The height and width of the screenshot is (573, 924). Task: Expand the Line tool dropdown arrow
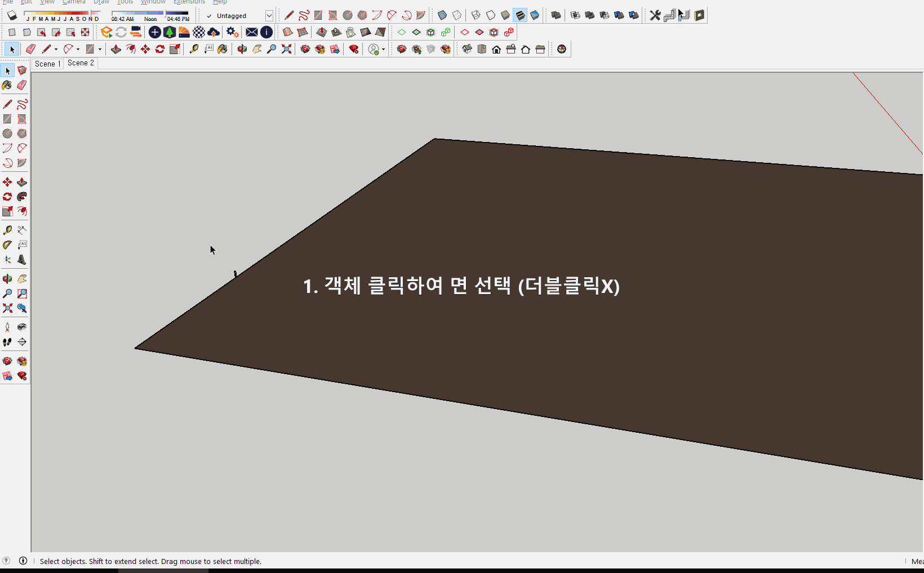[55, 49]
